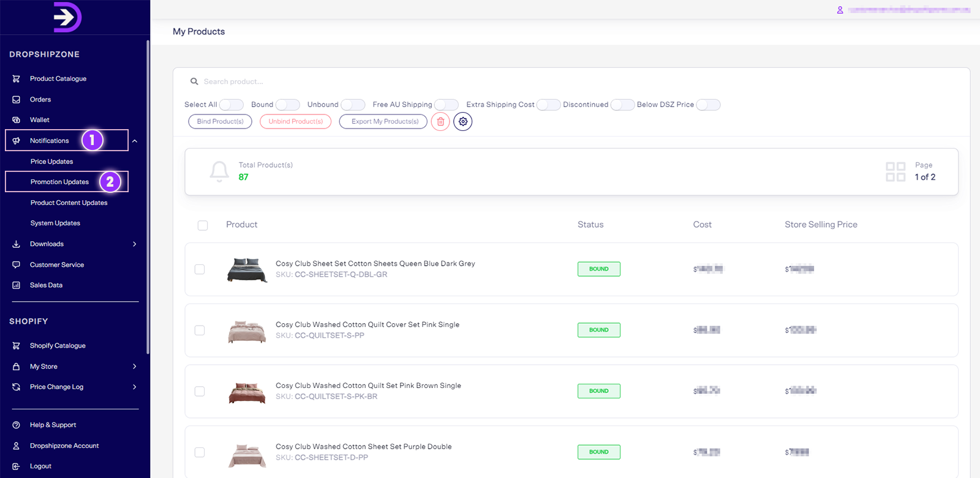The width and height of the screenshot is (980, 478).
Task: Check the Quilt Set Pink Brown Single row
Action: (200, 391)
